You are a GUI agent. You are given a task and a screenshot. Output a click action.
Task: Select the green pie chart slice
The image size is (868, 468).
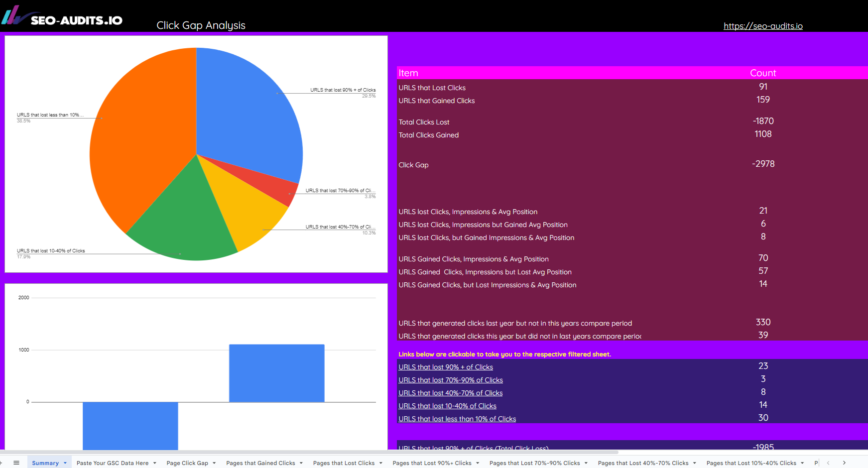point(184,224)
